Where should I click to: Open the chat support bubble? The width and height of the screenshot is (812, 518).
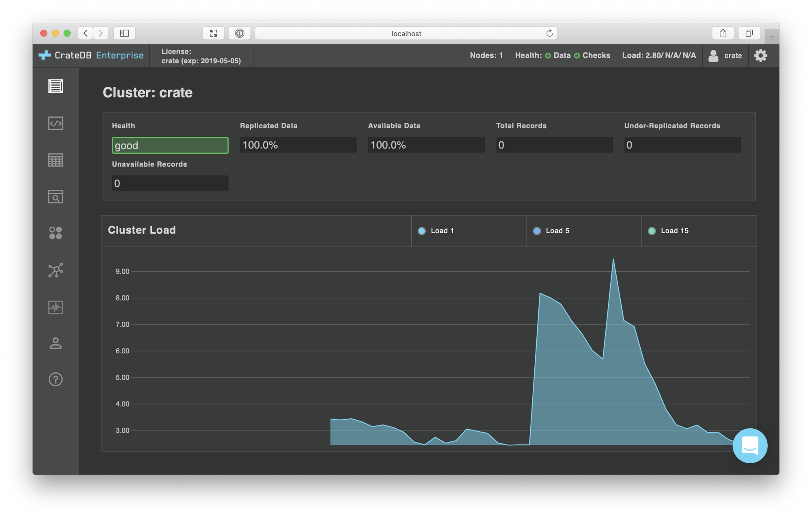749,445
